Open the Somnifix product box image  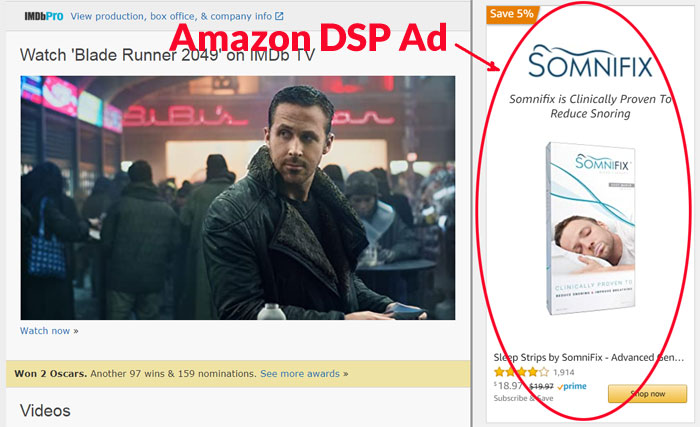[x=590, y=228]
